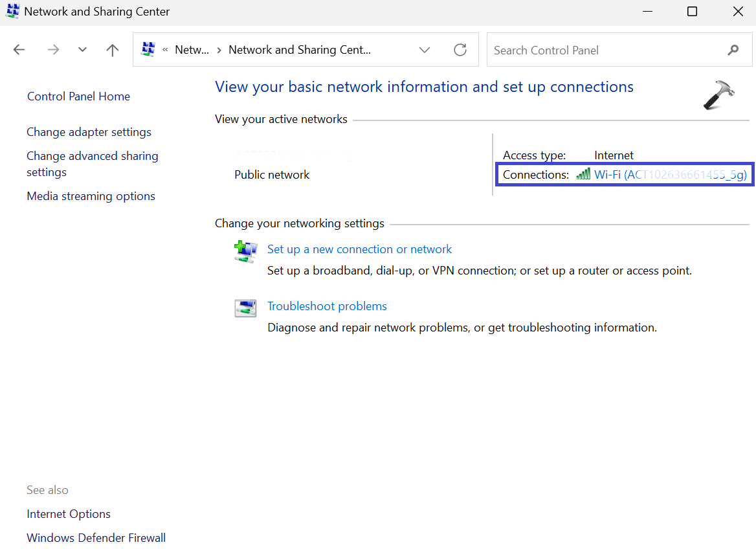
Task: Click the Forward arrow navigation button
Action: [x=53, y=50]
